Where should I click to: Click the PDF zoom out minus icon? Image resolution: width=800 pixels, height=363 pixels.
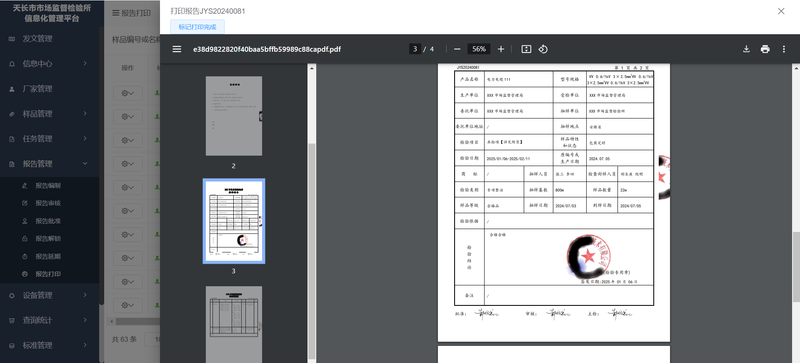(x=457, y=49)
